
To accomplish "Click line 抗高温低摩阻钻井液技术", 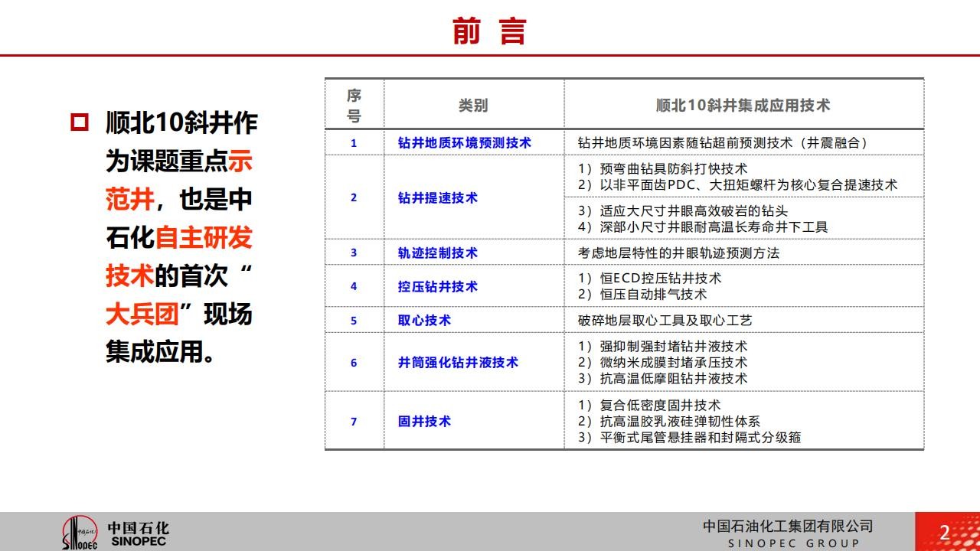I will pos(674,378).
